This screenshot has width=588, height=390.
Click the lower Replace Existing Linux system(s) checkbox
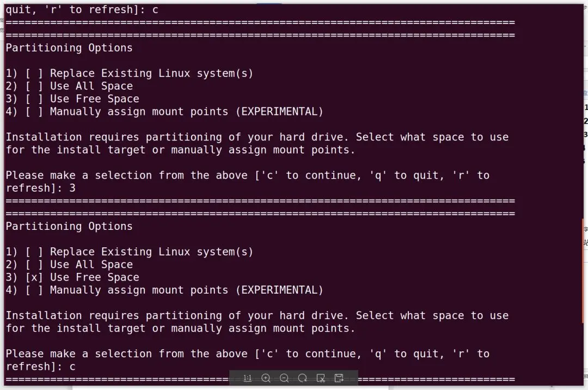(x=34, y=252)
